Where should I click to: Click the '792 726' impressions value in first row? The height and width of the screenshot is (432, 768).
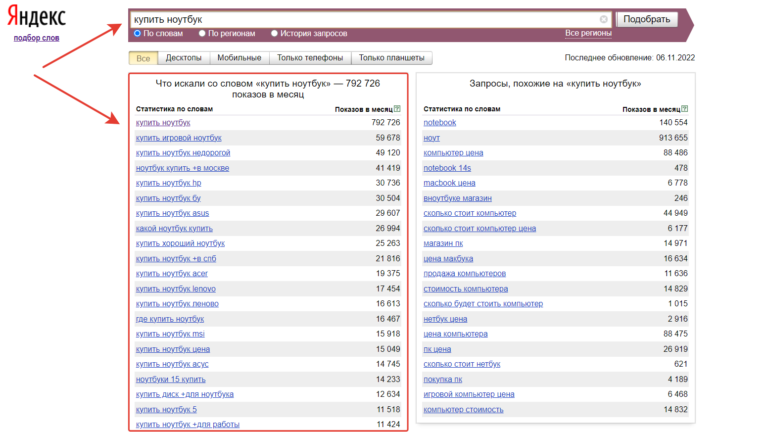(x=385, y=122)
